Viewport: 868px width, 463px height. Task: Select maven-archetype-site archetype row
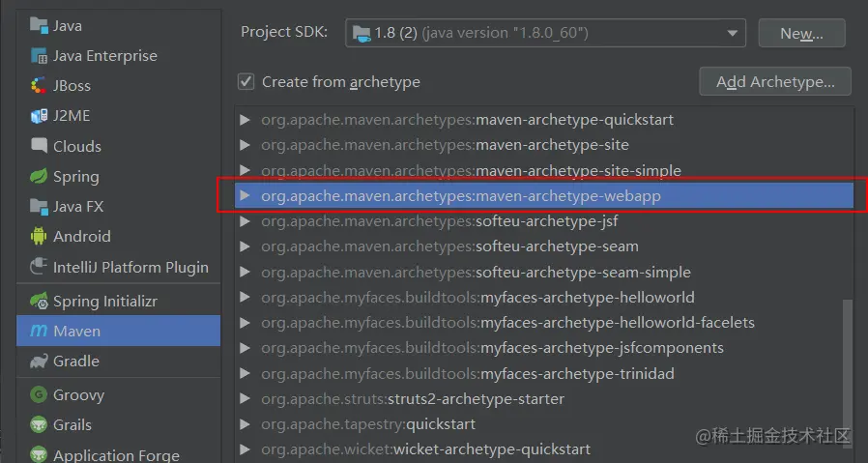[543, 145]
